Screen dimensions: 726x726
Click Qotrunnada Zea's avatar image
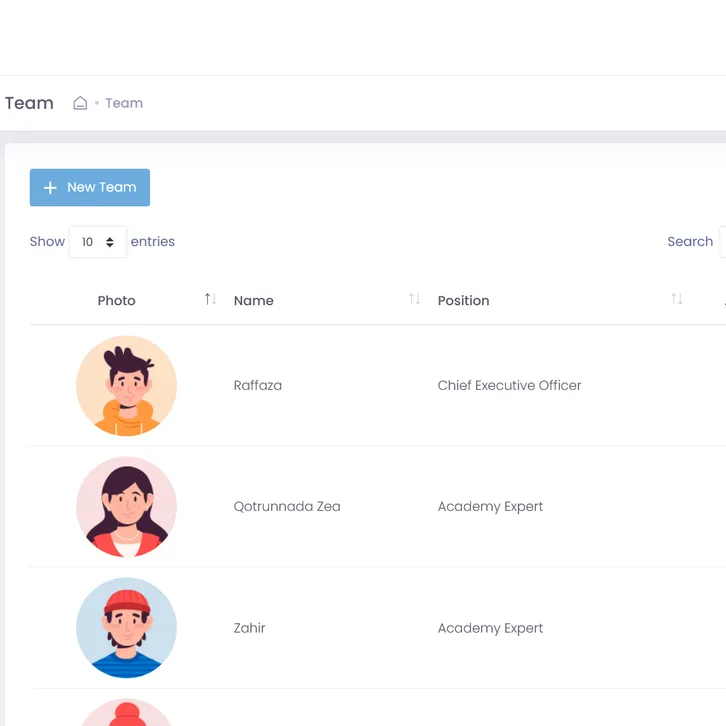point(126,507)
